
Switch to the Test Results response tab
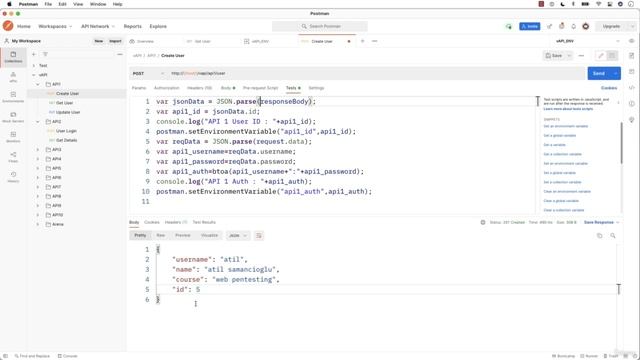pos(204,222)
